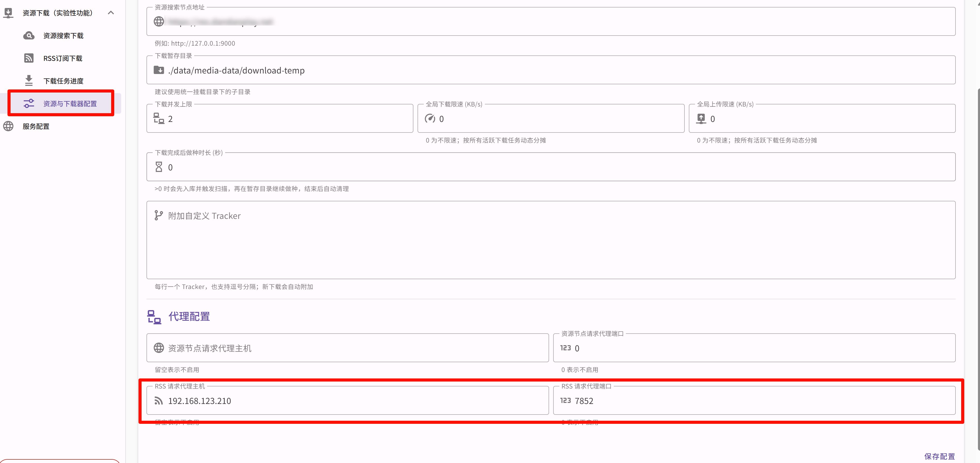
Task: Click the folder icon in 下载暂存目录 field
Action: [x=159, y=70]
